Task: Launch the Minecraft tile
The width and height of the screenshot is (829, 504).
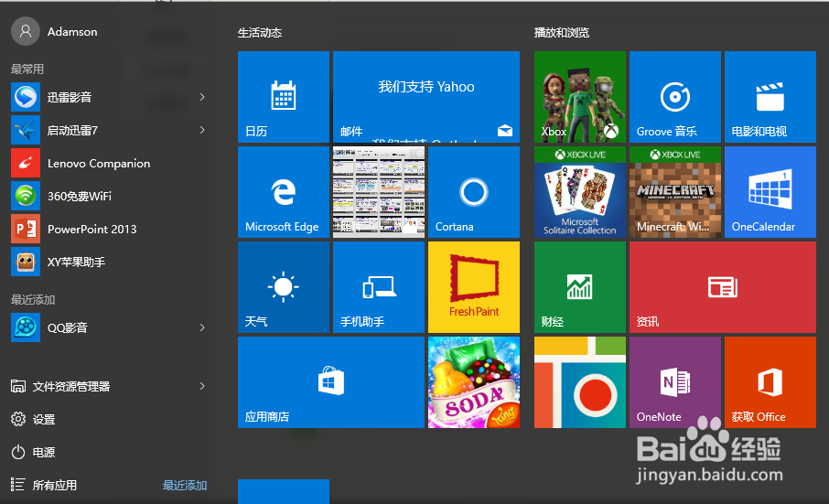Action: pos(675,192)
